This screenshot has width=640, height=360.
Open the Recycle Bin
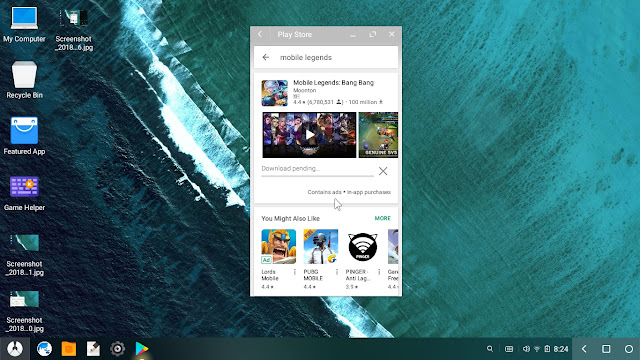(x=24, y=80)
